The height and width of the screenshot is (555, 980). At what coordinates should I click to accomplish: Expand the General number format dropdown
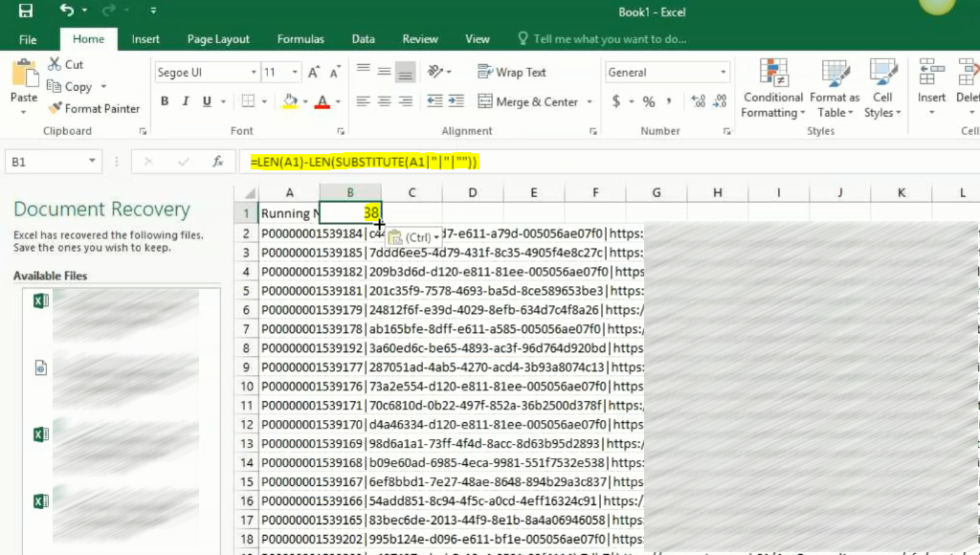[723, 73]
